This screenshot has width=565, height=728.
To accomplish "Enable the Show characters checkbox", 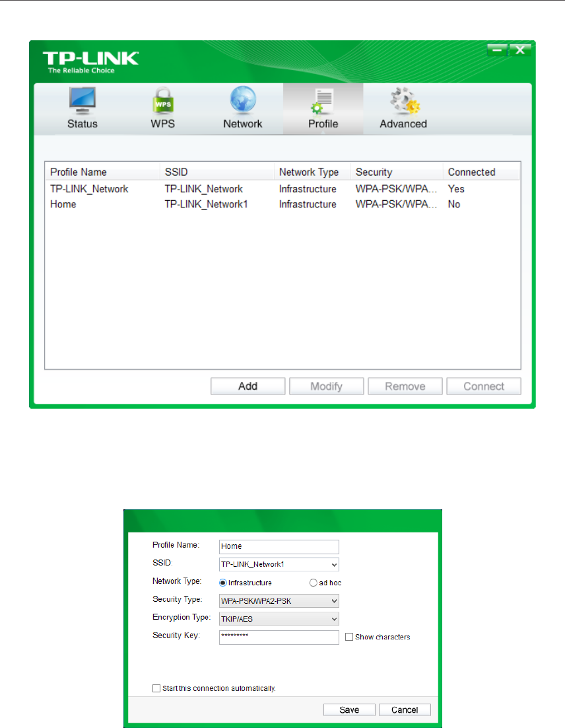I will coord(349,637).
